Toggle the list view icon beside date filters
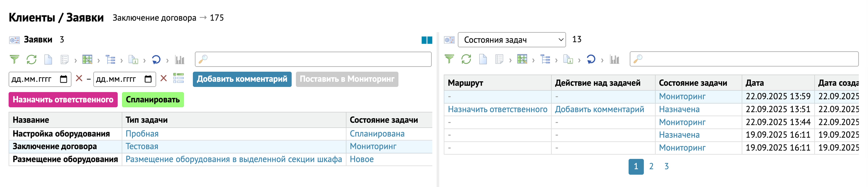The width and height of the screenshot is (868, 187). (x=178, y=78)
